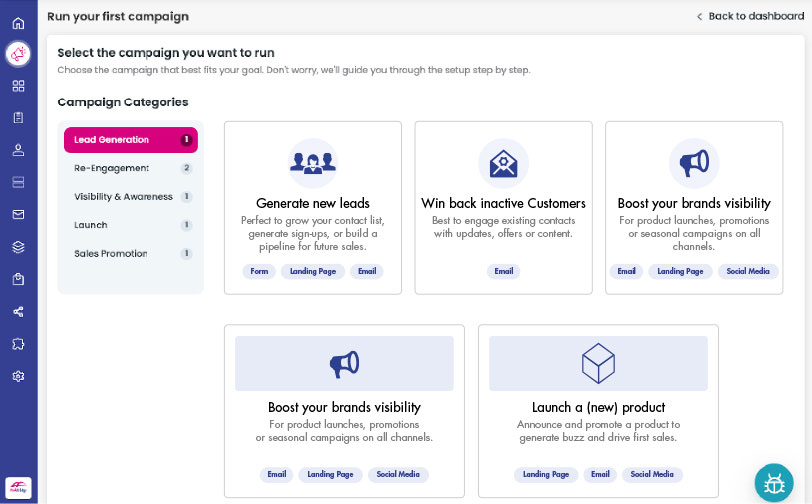Viewport: 812px width, 504px height.
Task: Click the teal bug report button
Action: [x=774, y=483]
